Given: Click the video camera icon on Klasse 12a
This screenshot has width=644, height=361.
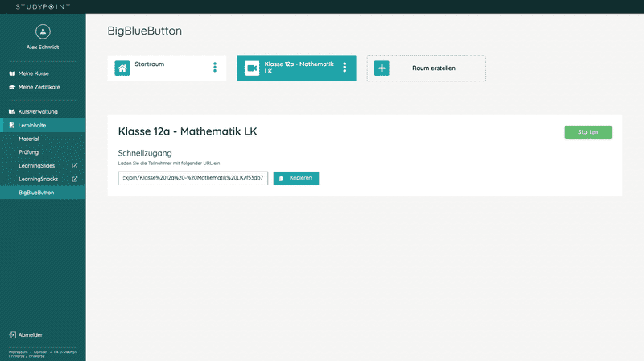Looking at the screenshot, I should 251,68.
